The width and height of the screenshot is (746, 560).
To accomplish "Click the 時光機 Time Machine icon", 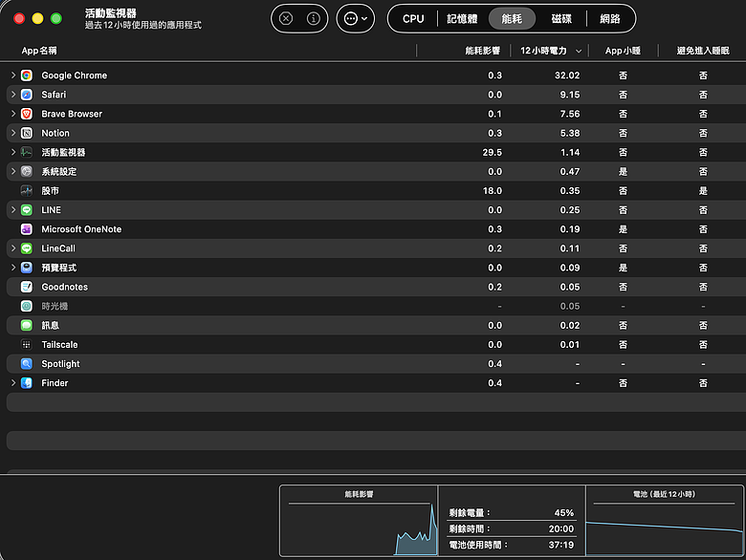I will pos(27,306).
